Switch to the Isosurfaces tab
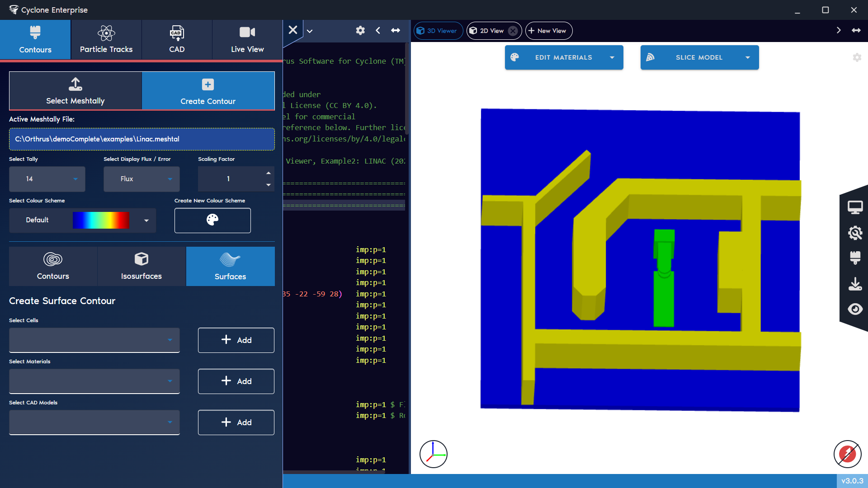 click(141, 266)
